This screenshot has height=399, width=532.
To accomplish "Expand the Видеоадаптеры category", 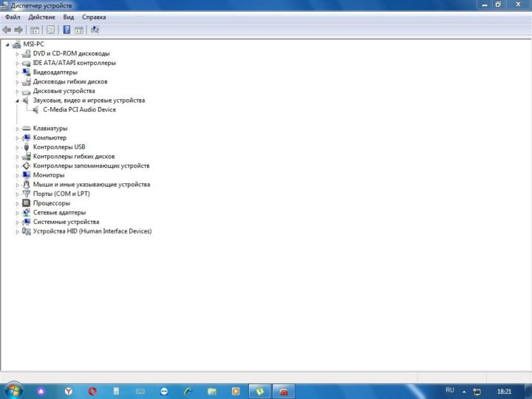I will tap(17, 72).
